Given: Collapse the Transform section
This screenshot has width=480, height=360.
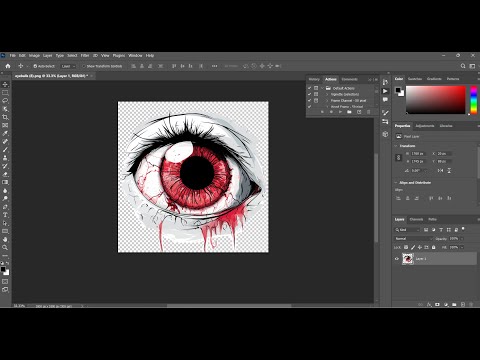Looking at the screenshot, I should point(396,146).
